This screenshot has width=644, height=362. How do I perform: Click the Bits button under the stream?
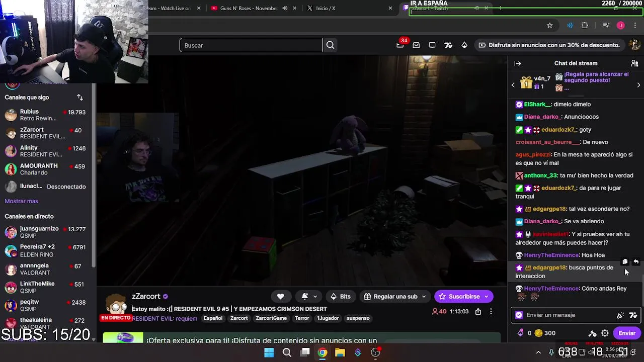coord(340,297)
